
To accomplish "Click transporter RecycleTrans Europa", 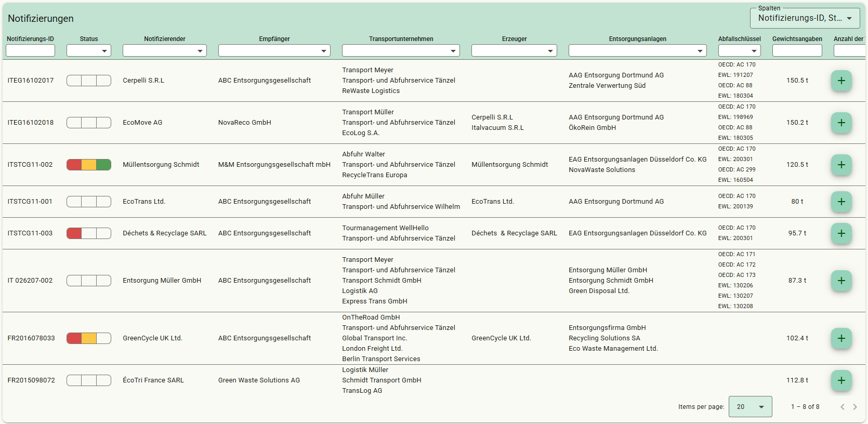I will coord(375,175).
